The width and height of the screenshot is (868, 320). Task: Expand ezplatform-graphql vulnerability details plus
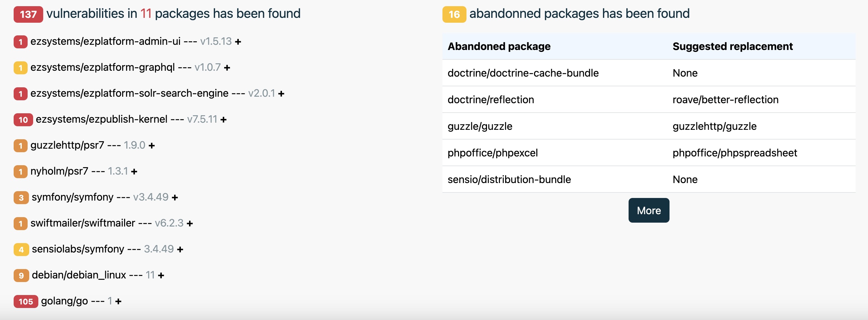click(x=227, y=68)
